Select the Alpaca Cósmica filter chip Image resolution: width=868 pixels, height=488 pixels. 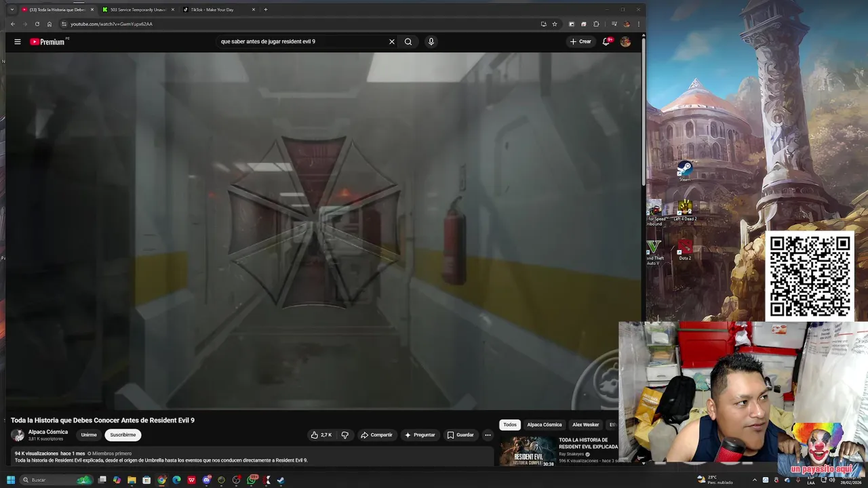(x=545, y=424)
